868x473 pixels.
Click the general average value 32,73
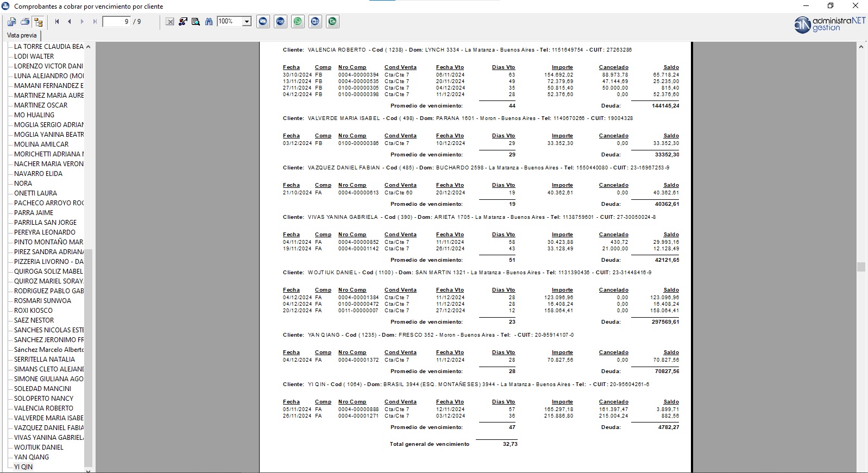click(510, 444)
